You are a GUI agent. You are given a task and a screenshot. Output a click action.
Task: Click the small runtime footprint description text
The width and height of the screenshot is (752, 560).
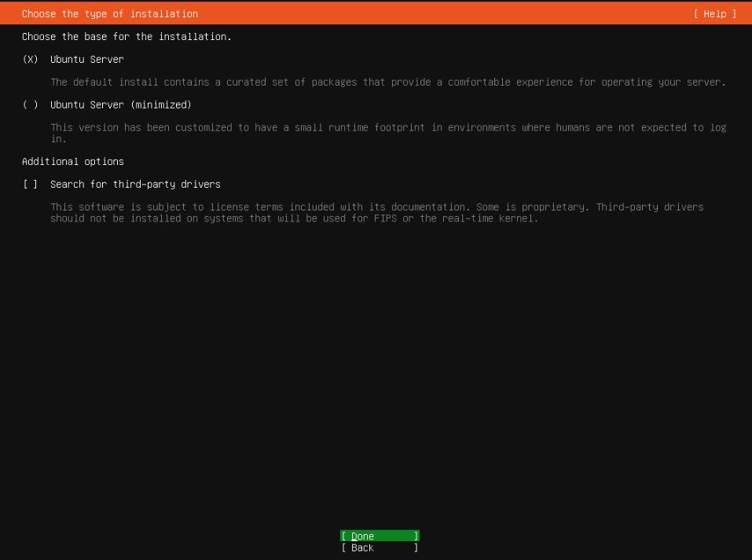[387, 127]
